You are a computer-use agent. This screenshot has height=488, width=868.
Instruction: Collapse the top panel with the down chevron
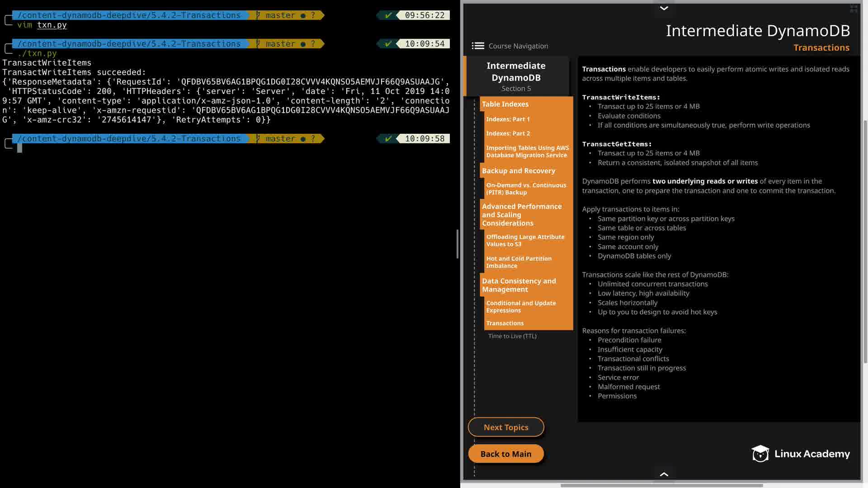(664, 8)
